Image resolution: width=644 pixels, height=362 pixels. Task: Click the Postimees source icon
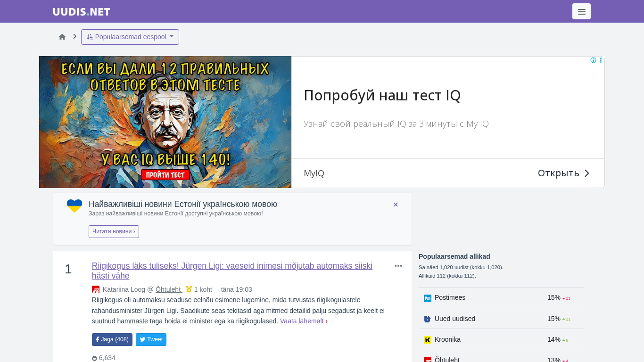pos(428,298)
